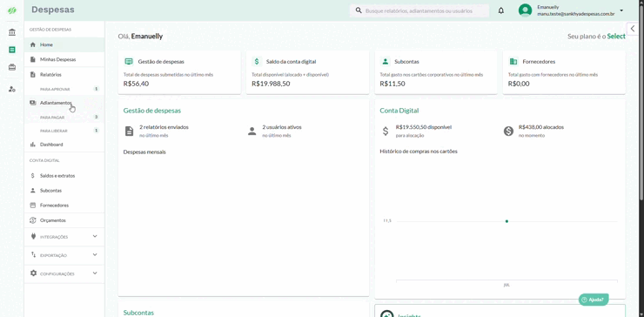Click the data point on purchases chart
Image resolution: width=644 pixels, height=317 pixels.
[x=506, y=221]
